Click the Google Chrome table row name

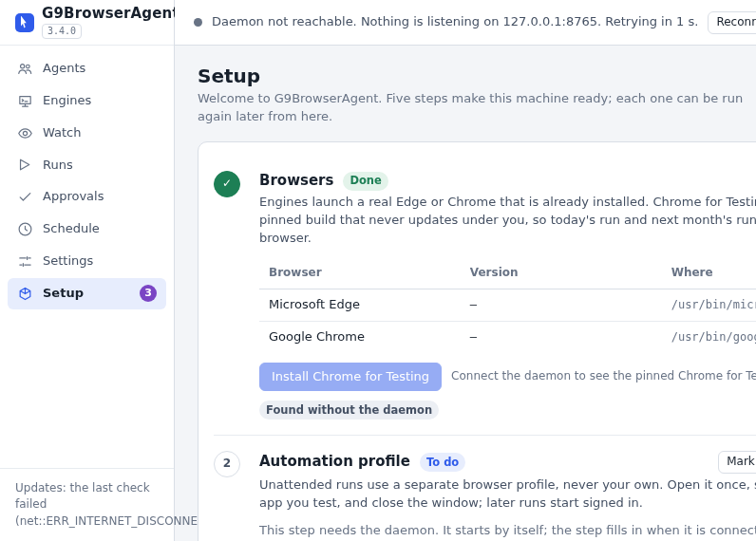click(x=317, y=337)
